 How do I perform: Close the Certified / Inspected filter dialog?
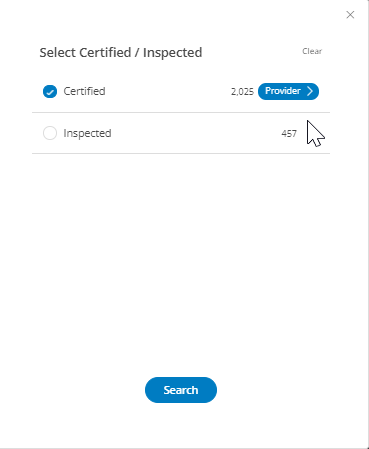click(x=350, y=15)
